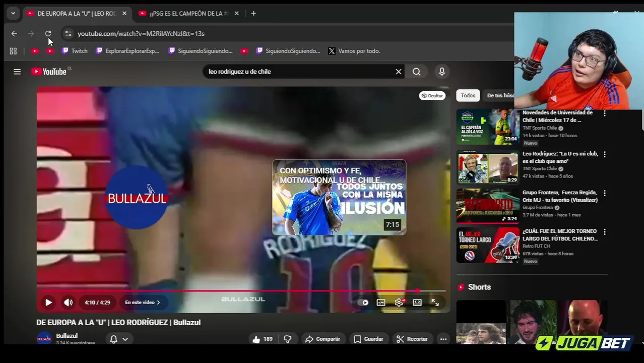
Task: Open Retro FUT CH channel link
Action: pos(536,246)
